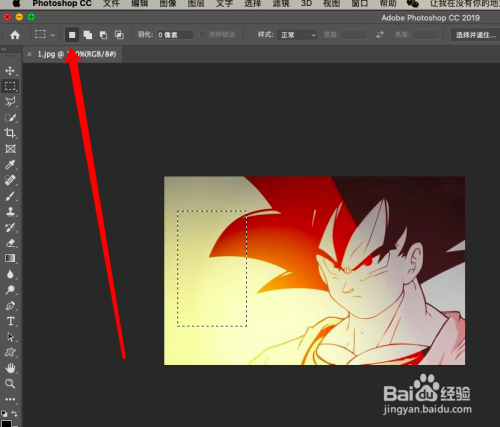Select the Rectangular Marquee tool in toolbox
This screenshot has height=427, width=500.
(10, 86)
